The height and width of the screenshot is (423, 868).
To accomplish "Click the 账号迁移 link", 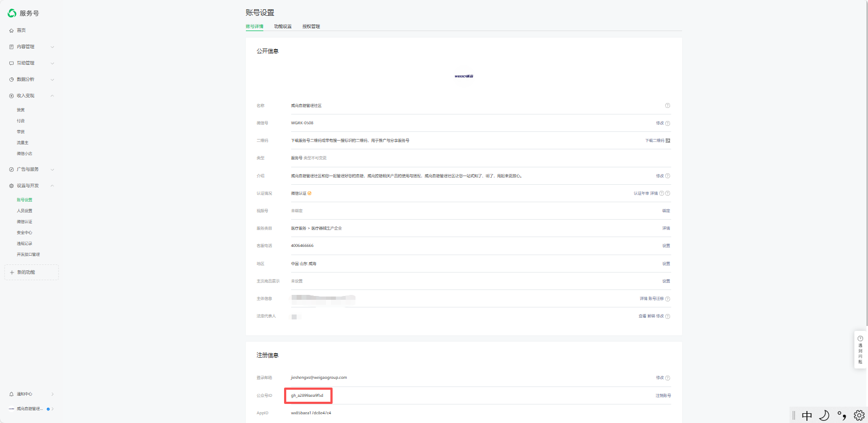I will (x=656, y=299).
